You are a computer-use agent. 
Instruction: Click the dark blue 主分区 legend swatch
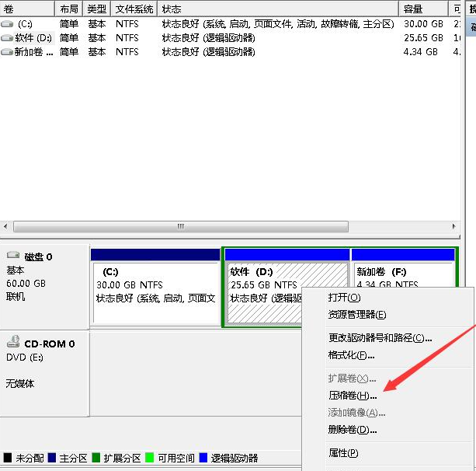52,457
